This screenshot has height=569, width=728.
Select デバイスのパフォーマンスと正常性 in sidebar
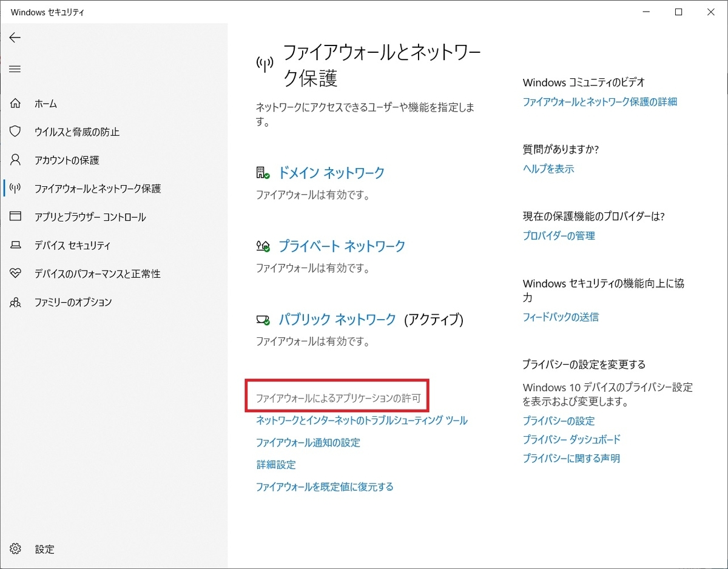point(98,274)
